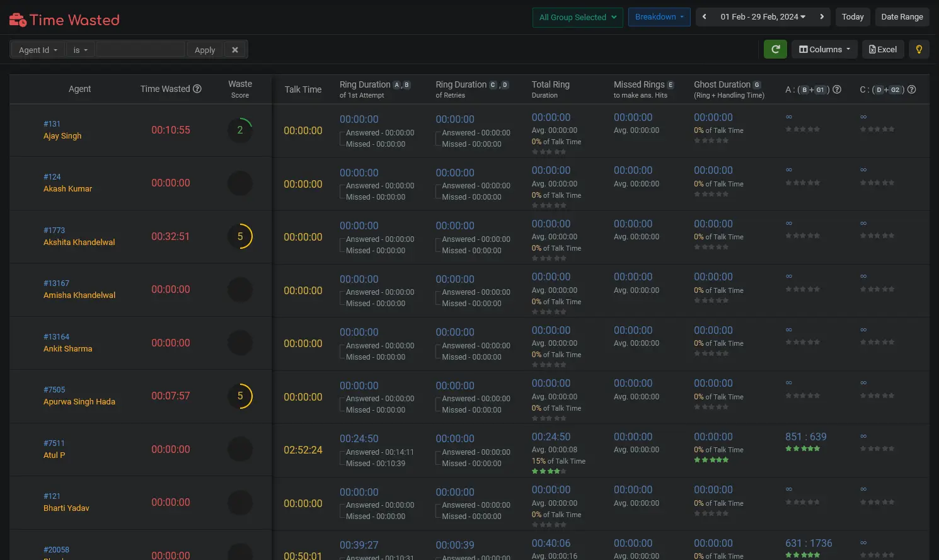
Task: Click 'Missed - 00:10:39' in Atul P row
Action: [x=376, y=464]
